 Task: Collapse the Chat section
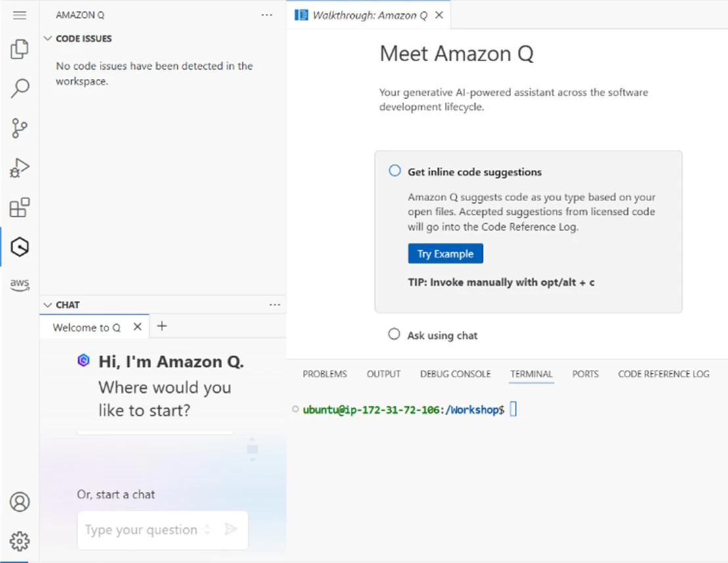click(x=47, y=305)
